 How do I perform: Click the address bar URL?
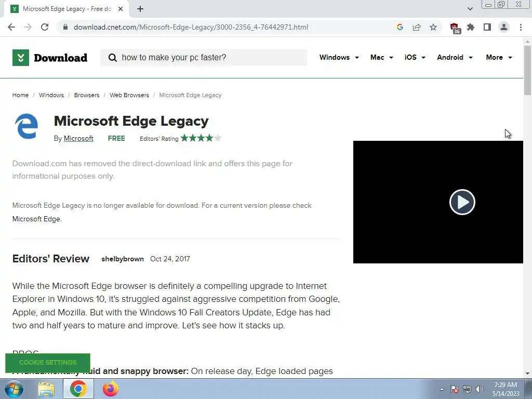pos(191,27)
